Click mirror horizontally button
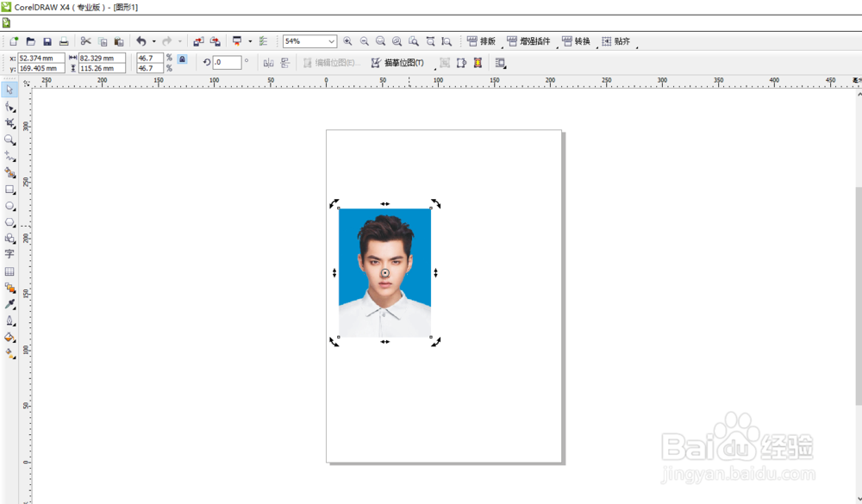 (x=268, y=63)
